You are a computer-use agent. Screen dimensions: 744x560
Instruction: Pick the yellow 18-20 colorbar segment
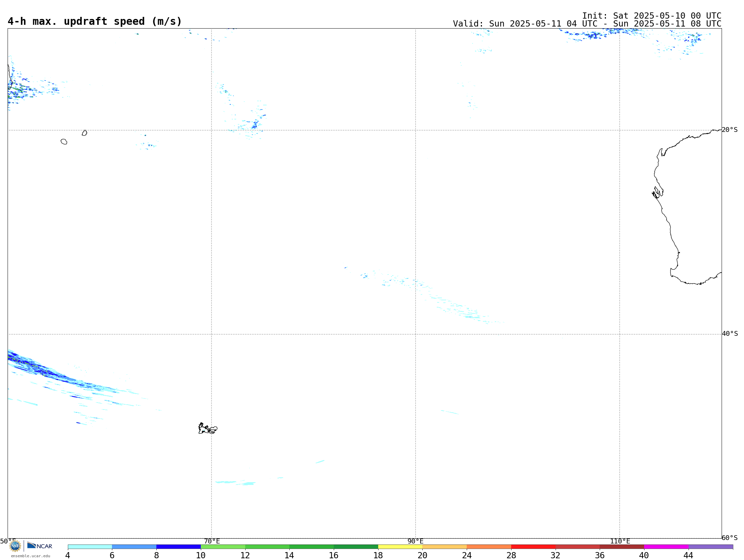(x=400, y=547)
